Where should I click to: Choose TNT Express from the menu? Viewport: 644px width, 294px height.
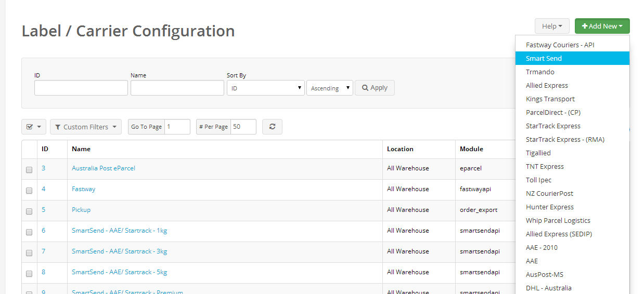(x=572, y=167)
